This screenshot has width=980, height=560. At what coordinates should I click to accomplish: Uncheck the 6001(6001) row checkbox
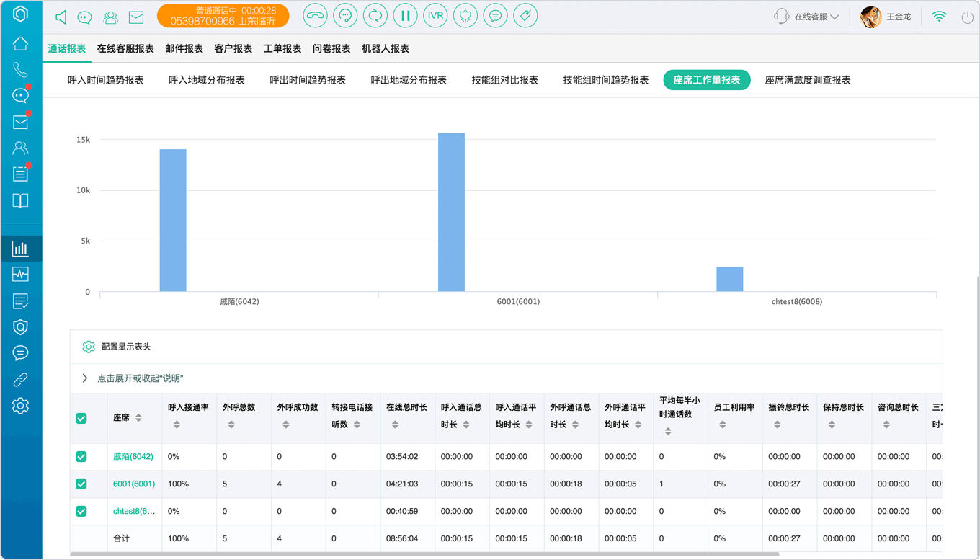click(x=81, y=484)
